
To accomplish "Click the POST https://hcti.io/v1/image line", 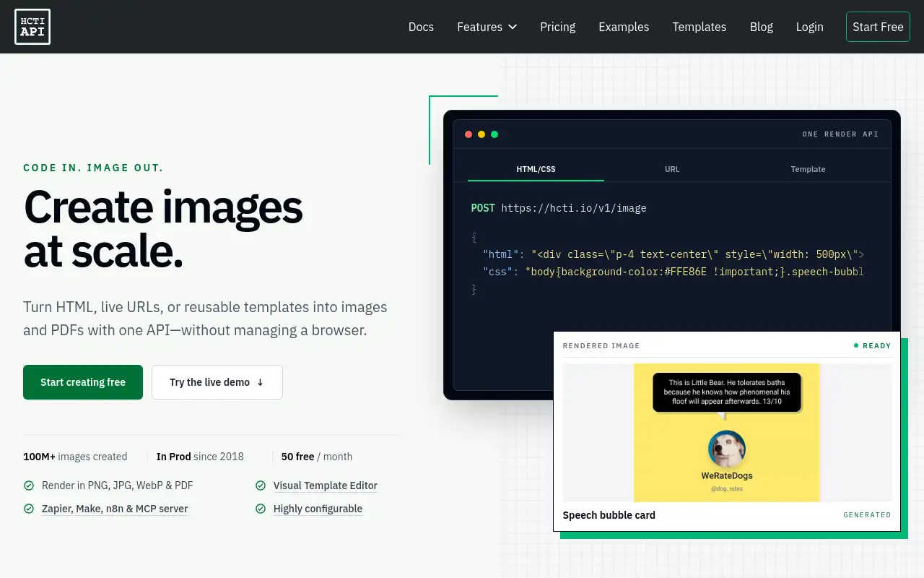I will 559,208.
